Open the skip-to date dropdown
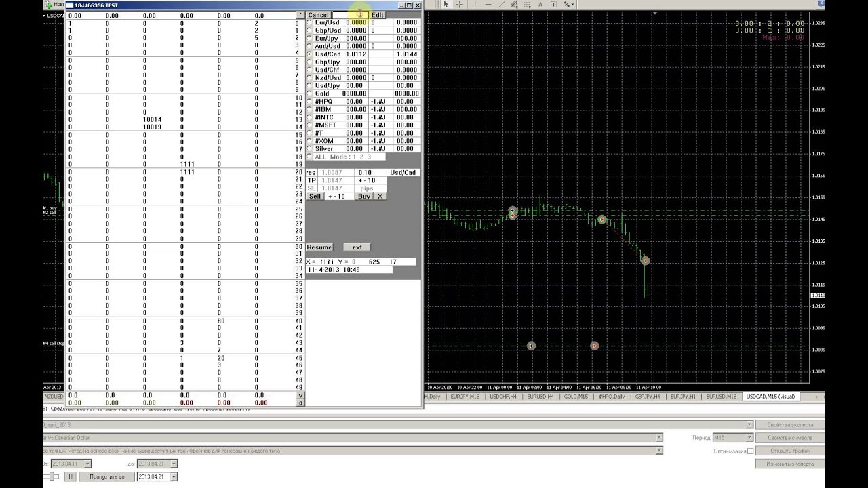This screenshot has width=868, height=488. (x=174, y=476)
